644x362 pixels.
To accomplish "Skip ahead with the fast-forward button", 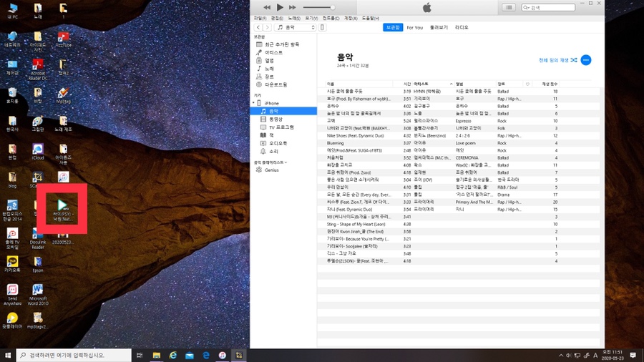I will click(x=293, y=7).
